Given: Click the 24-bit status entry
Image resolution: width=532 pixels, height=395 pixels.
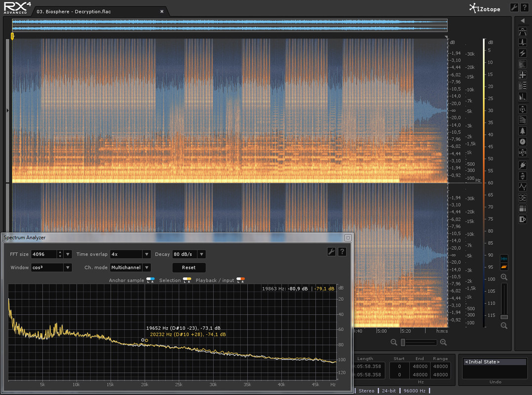Looking at the screenshot, I should click(x=389, y=391).
